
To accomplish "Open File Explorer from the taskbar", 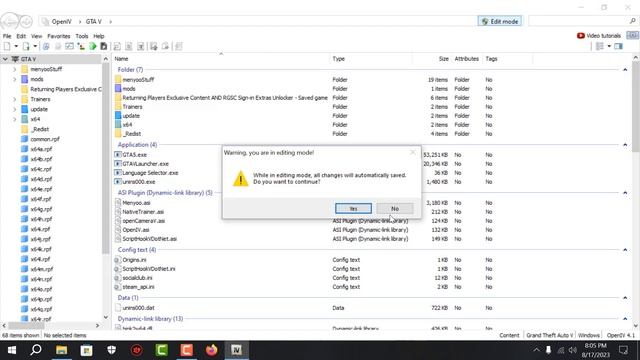I will [62, 350].
